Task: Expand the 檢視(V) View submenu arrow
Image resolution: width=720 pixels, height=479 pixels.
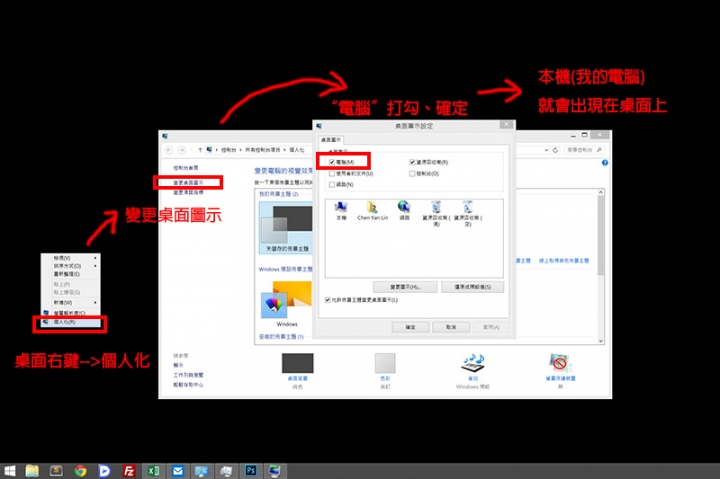Action: click(96, 258)
